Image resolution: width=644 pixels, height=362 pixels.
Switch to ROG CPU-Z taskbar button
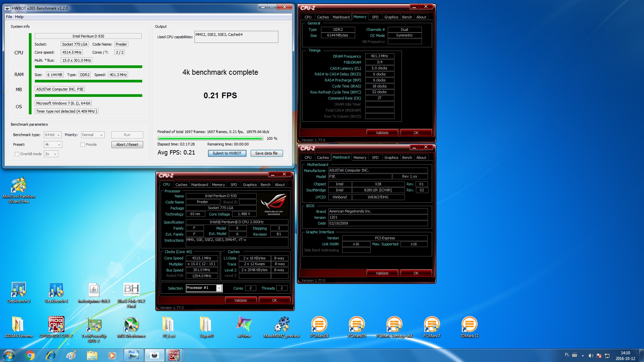(x=174, y=355)
